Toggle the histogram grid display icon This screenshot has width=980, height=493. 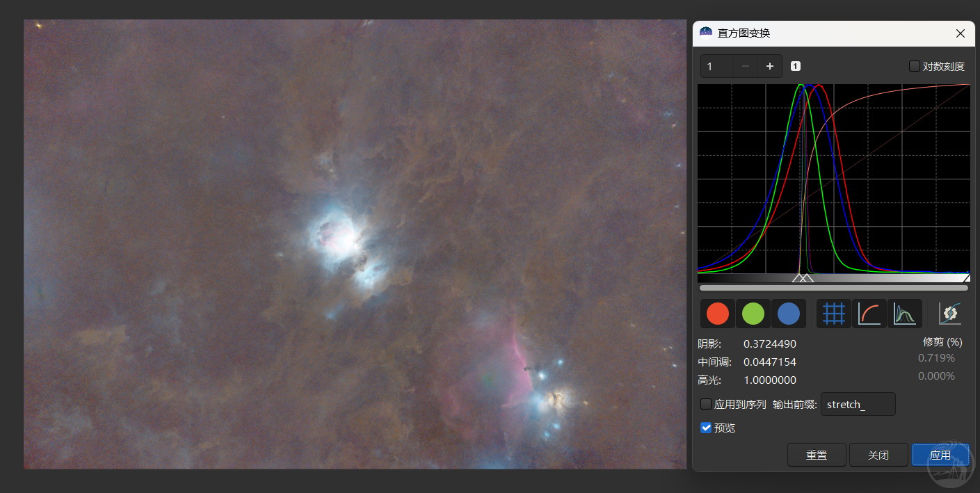pyautogui.click(x=833, y=314)
